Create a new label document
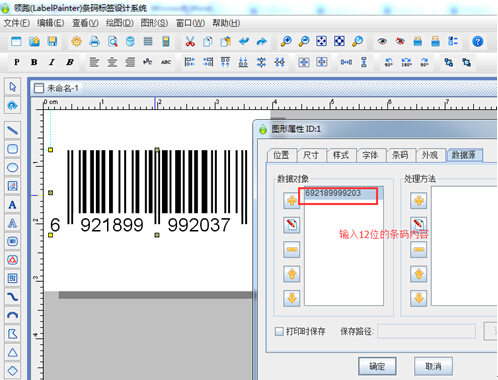This screenshot has height=380, width=498. [x=16, y=41]
